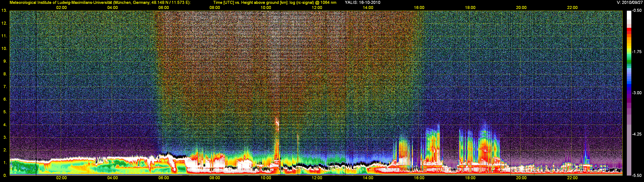Image resolution: width=644 pixels, height=182 pixels.
Task: Click the -3.00 value on the color scale
Action: 637,93
